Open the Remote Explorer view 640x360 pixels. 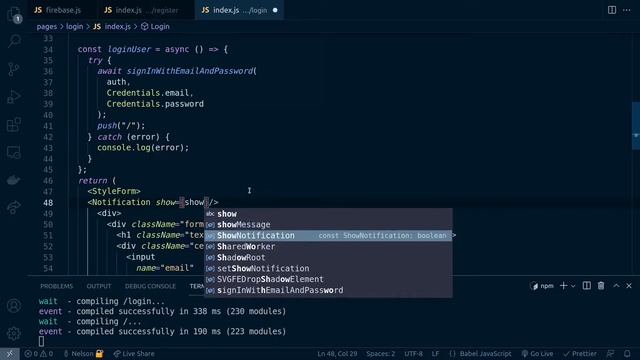pos(14,152)
